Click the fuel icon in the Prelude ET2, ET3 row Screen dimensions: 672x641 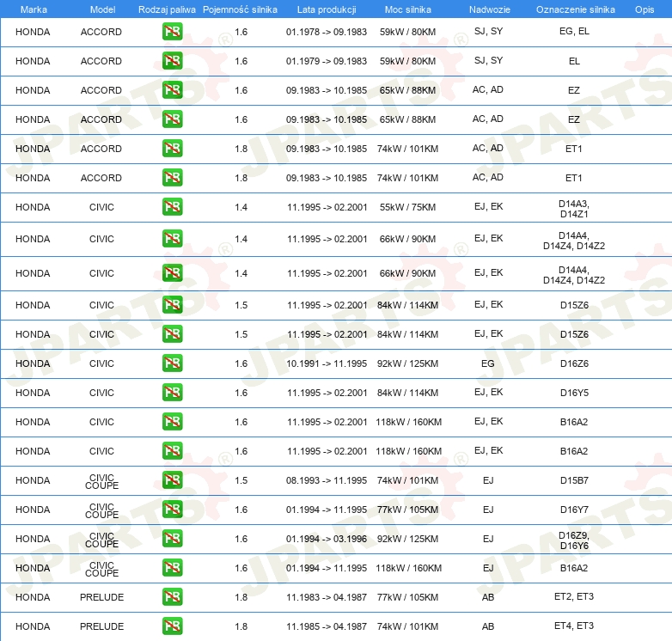pyautogui.click(x=172, y=597)
